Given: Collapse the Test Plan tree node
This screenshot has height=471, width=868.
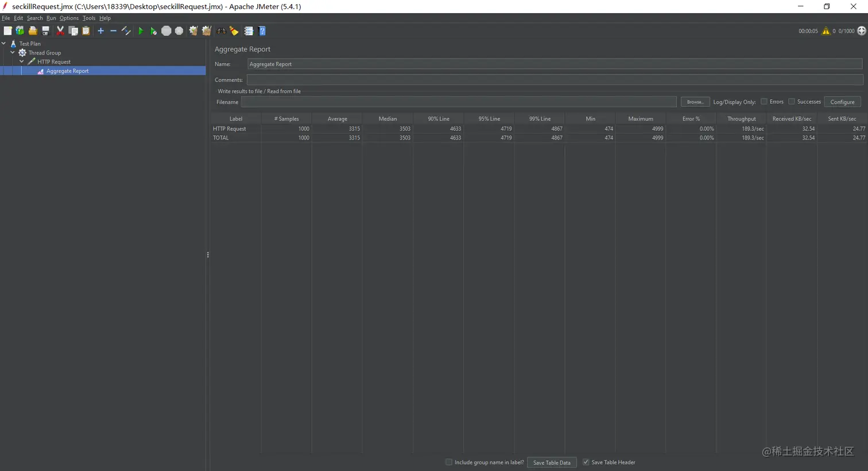Looking at the screenshot, I should [4, 44].
